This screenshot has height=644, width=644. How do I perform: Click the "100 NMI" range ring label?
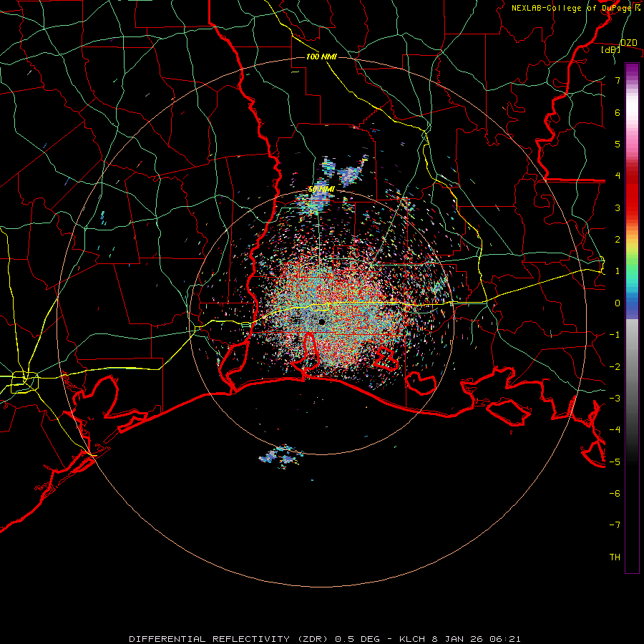(x=321, y=57)
